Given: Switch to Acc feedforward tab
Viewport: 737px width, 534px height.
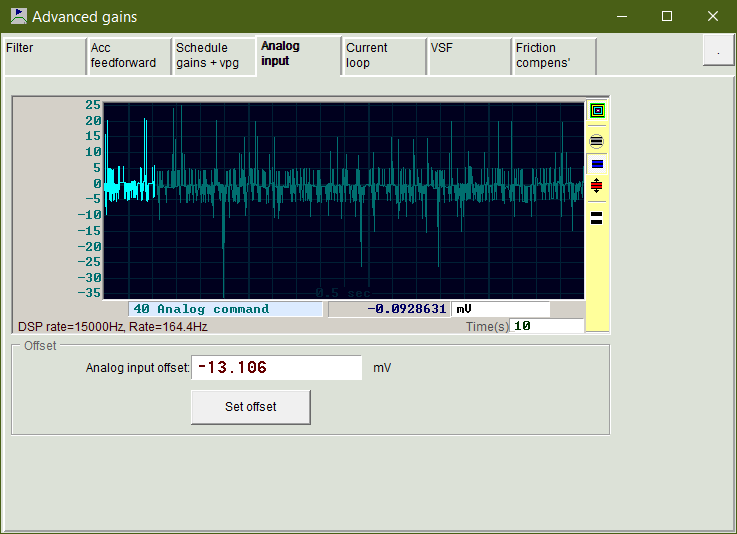Looking at the screenshot, I should (128, 56).
